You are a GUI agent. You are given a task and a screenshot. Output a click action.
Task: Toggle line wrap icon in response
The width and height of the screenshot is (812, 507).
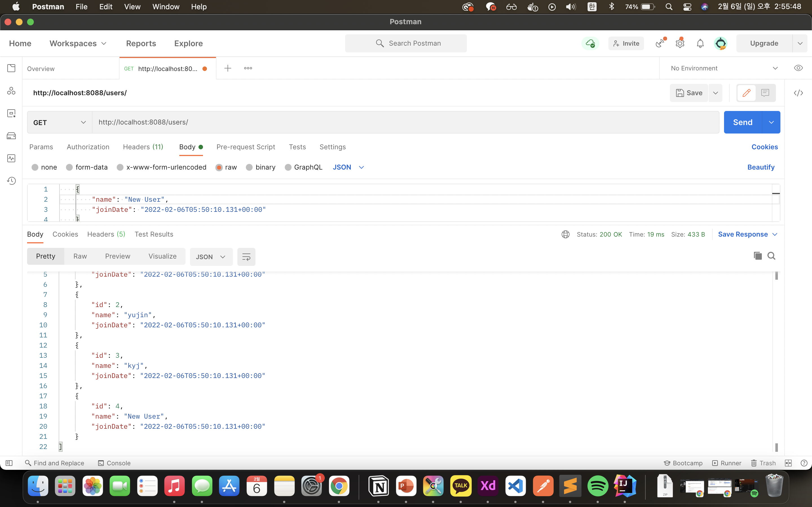246,257
